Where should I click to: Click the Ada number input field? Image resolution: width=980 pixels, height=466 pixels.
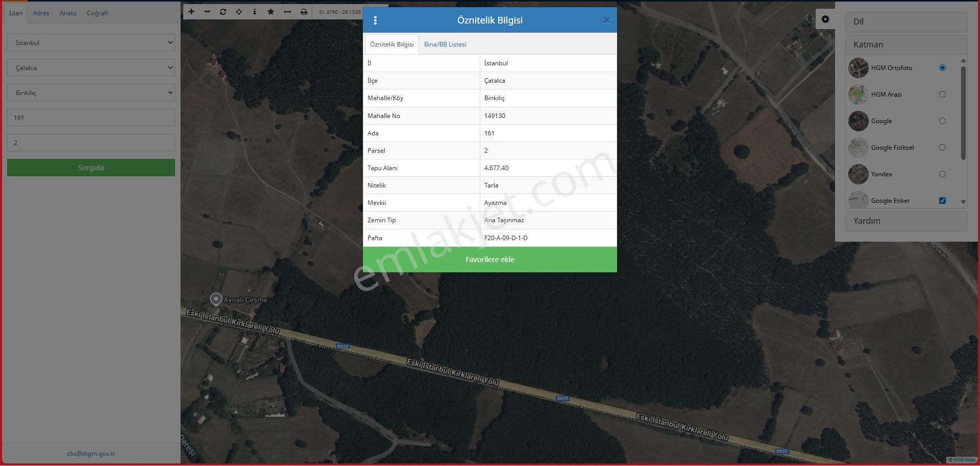click(x=91, y=118)
